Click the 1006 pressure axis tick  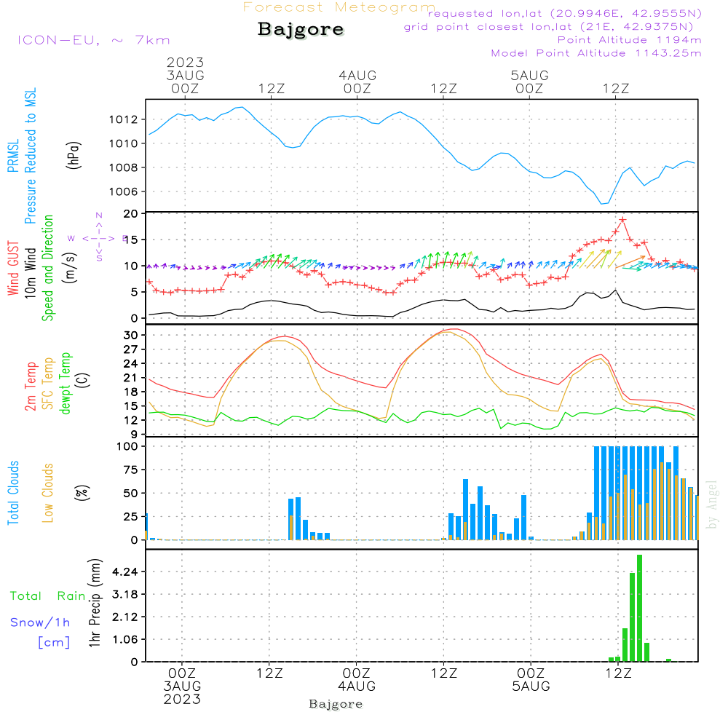(124, 191)
